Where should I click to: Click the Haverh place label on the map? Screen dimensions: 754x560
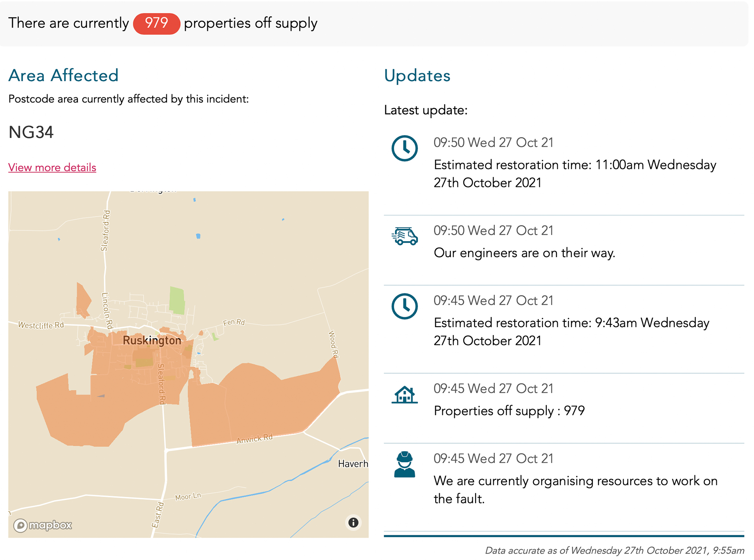pos(353,464)
